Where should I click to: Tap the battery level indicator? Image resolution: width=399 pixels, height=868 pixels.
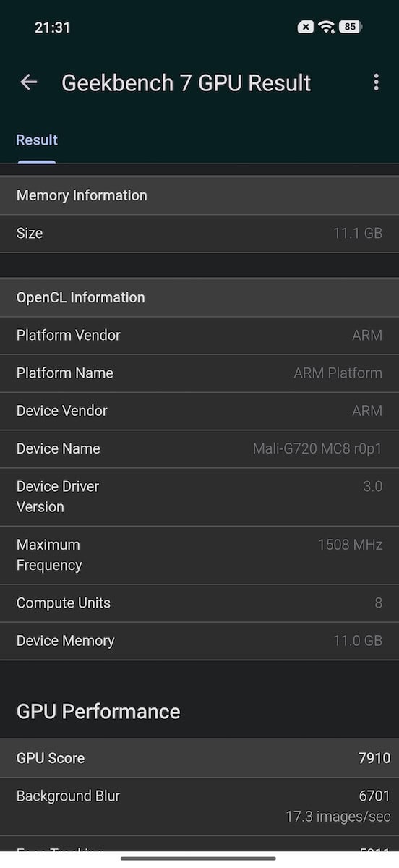pyautogui.click(x=350, y=27)
